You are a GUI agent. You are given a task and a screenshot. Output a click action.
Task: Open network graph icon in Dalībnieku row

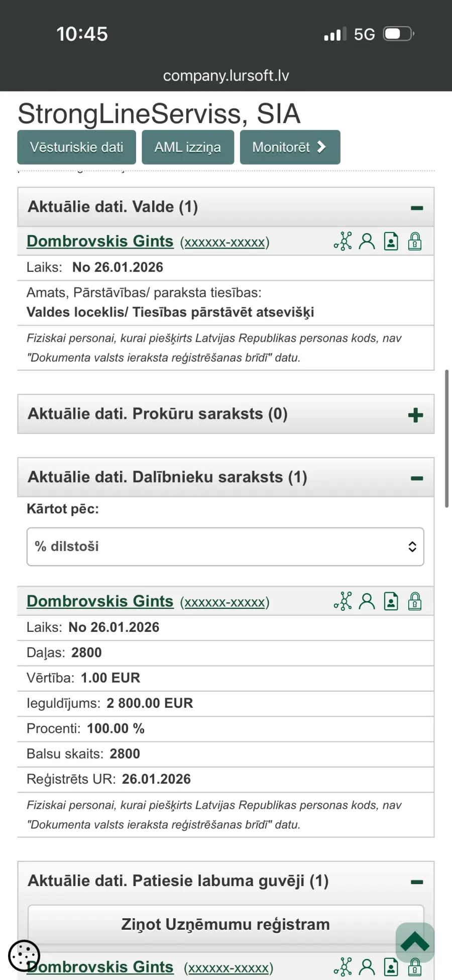343,601
